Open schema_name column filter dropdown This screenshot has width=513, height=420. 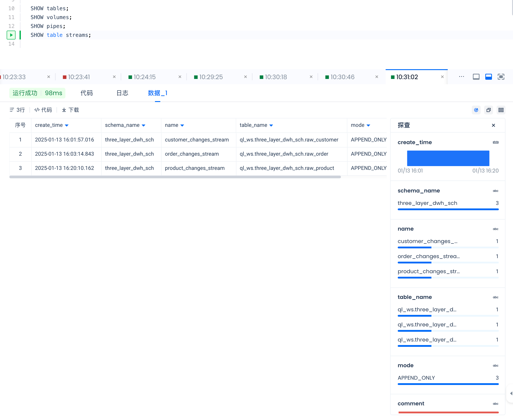pyautogui.click(x=143, y=125)
